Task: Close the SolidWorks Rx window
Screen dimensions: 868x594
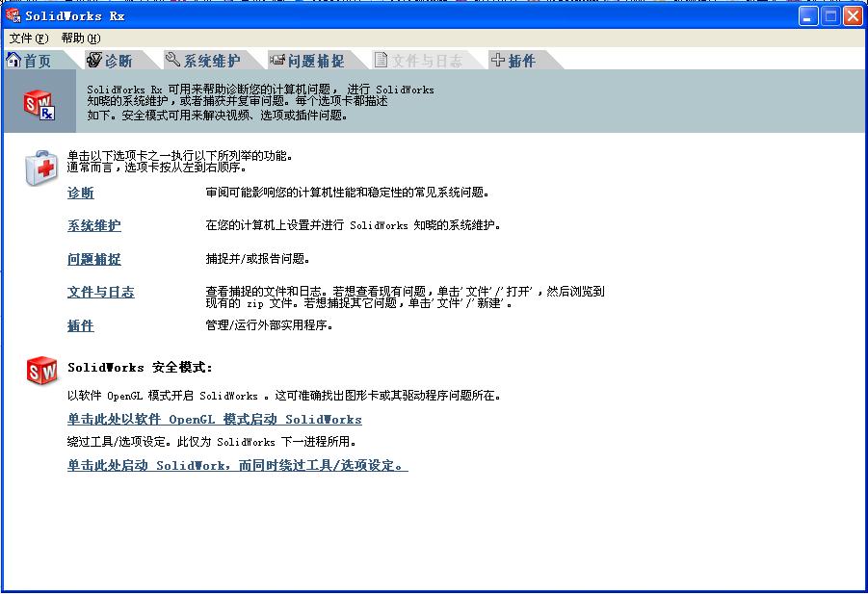Action: pos(853,16)
